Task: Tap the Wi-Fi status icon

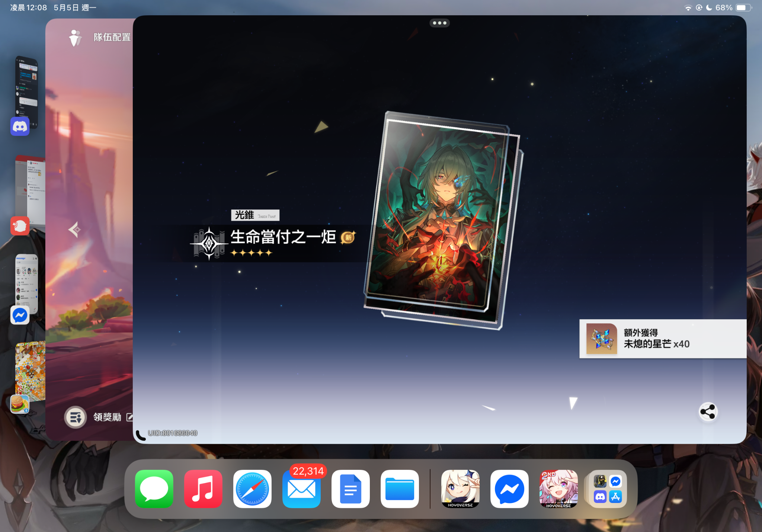Action: point(688,8)
